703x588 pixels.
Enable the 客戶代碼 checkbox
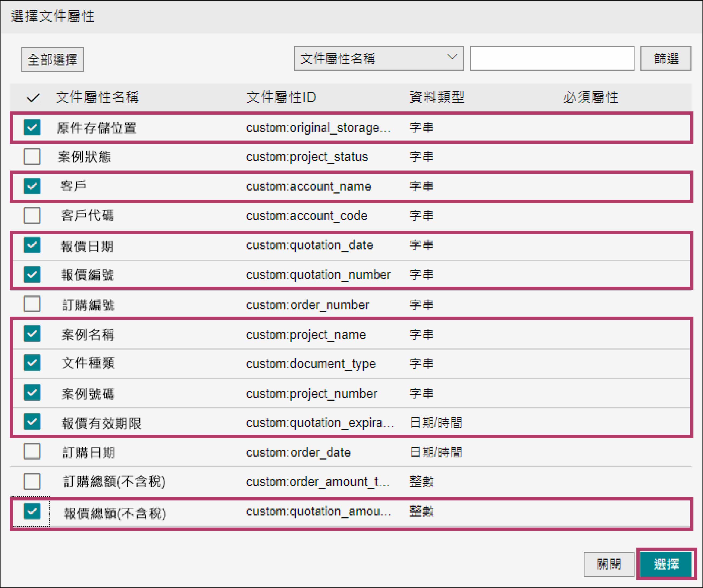32,216
